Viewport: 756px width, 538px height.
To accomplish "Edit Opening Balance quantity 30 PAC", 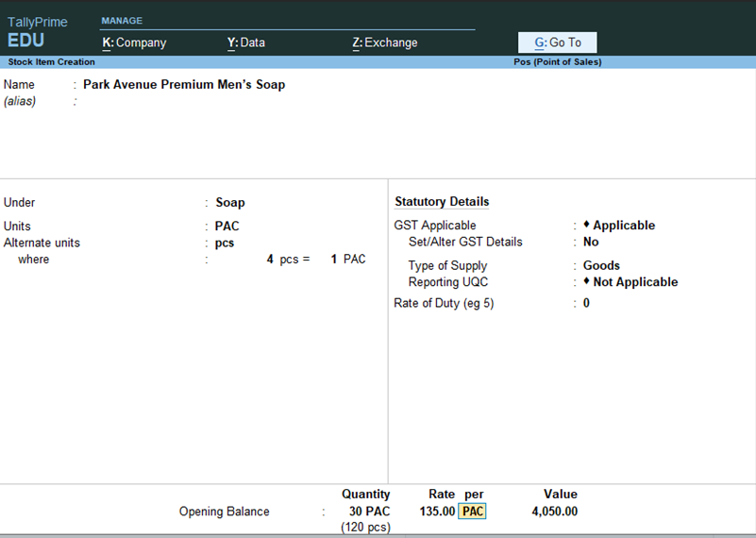I will coord(369,511).
